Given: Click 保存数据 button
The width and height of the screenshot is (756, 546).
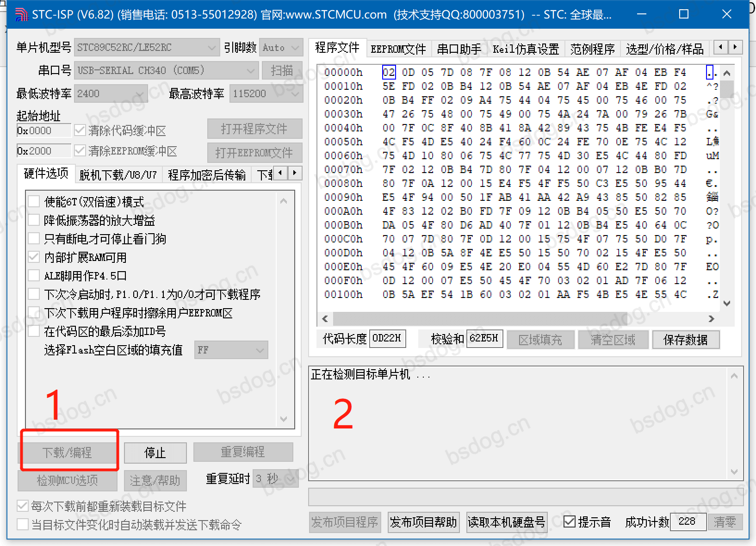Looking at the screenshot, I should [x=686, y=340].
